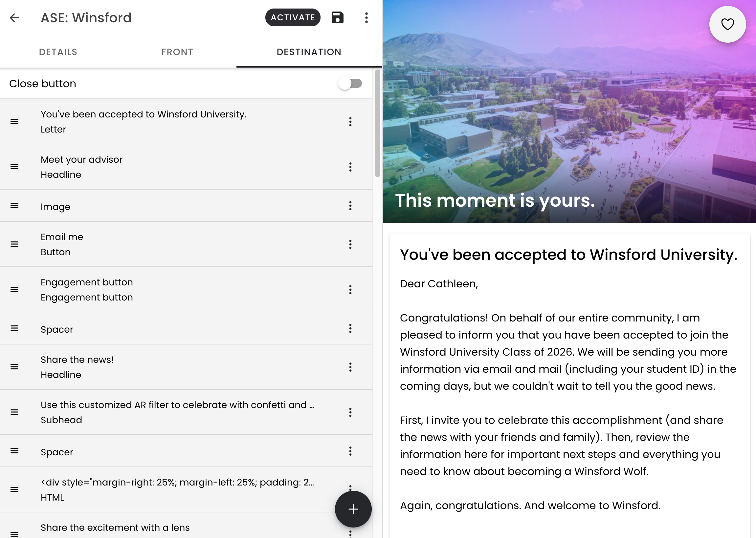This screenshot has width=756, height=538.
Task: Select the HTML div component row
Action: [x=186, y=490]
